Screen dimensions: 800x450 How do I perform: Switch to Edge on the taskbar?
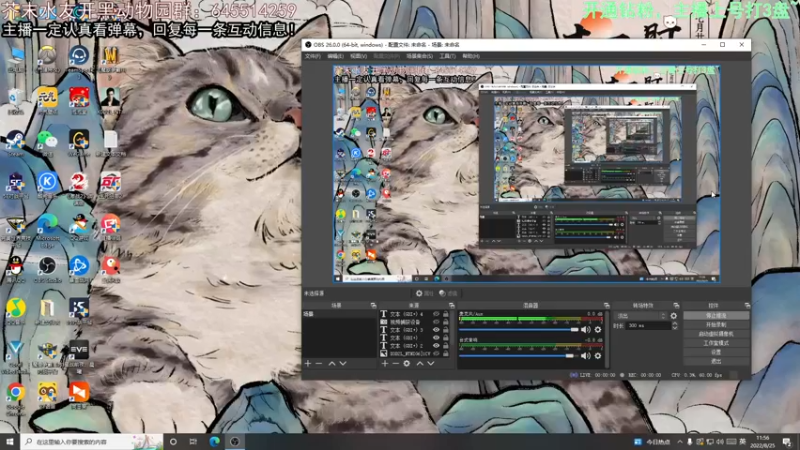(x=214, y=441)
